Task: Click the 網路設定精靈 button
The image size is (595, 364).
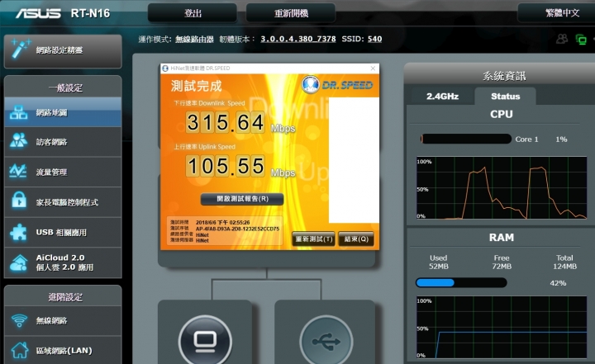Action: pyautogui.click(x=63, y=50)
